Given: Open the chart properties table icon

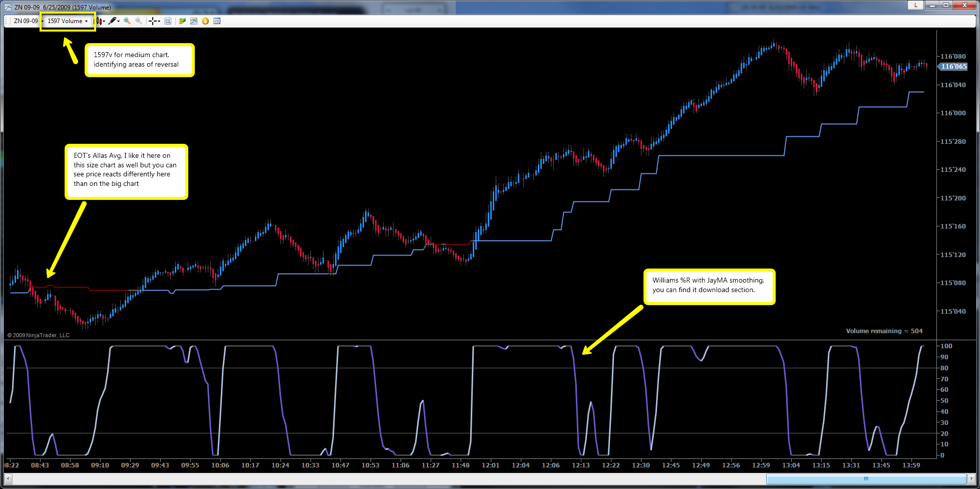Looking at the screenshot, I should point(217,21).
